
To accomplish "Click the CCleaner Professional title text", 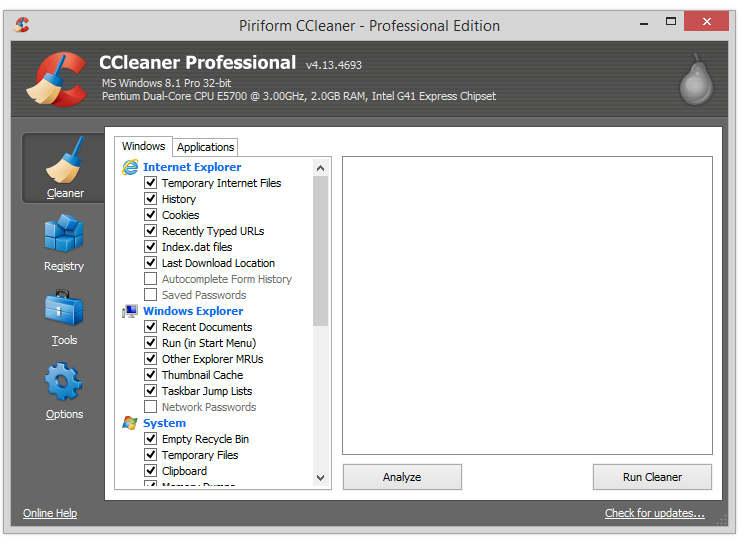I will point(198,63).
